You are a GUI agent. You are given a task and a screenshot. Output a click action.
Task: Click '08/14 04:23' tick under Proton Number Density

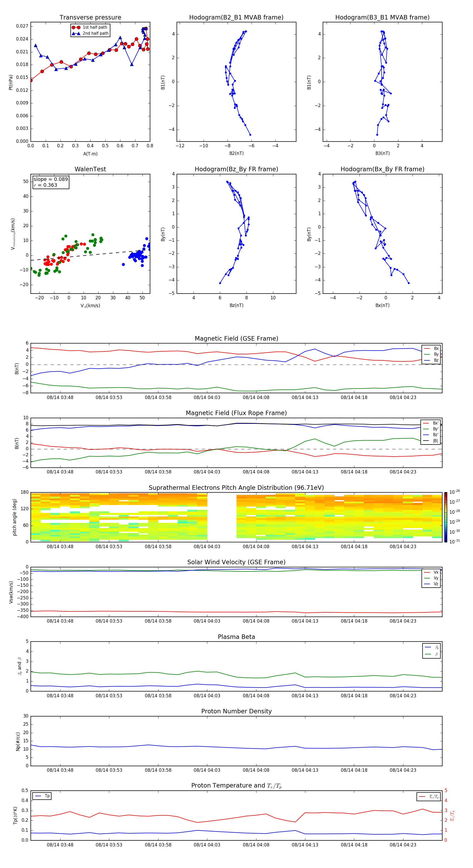[x=403, y=770]
